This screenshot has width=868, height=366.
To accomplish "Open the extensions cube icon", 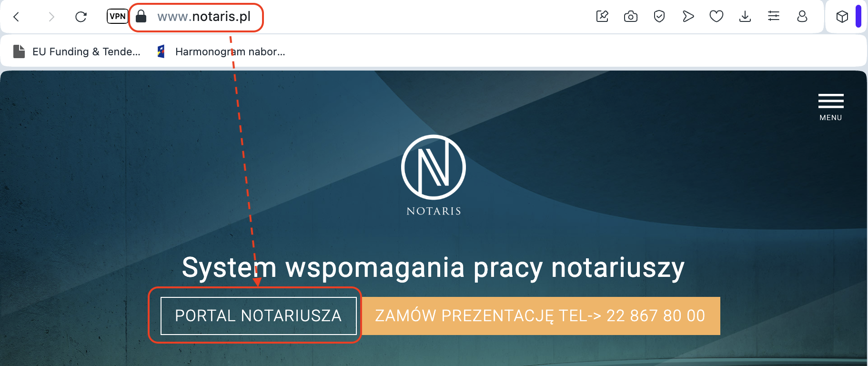I will pos(842,17).
